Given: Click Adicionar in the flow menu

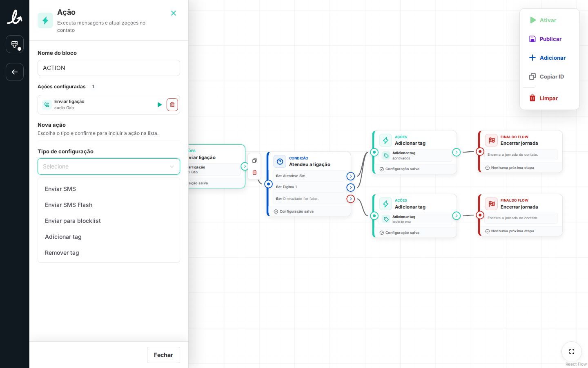Looking at the screenshot, I should point(550,58).
